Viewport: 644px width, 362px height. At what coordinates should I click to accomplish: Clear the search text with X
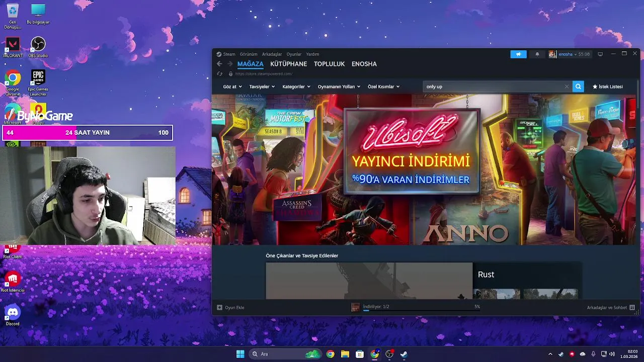567,86
